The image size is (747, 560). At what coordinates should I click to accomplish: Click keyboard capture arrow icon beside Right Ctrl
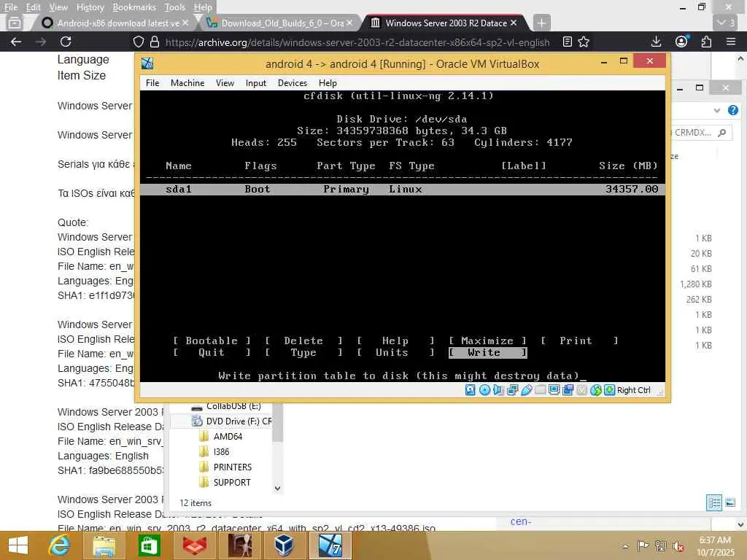(609, 390)
